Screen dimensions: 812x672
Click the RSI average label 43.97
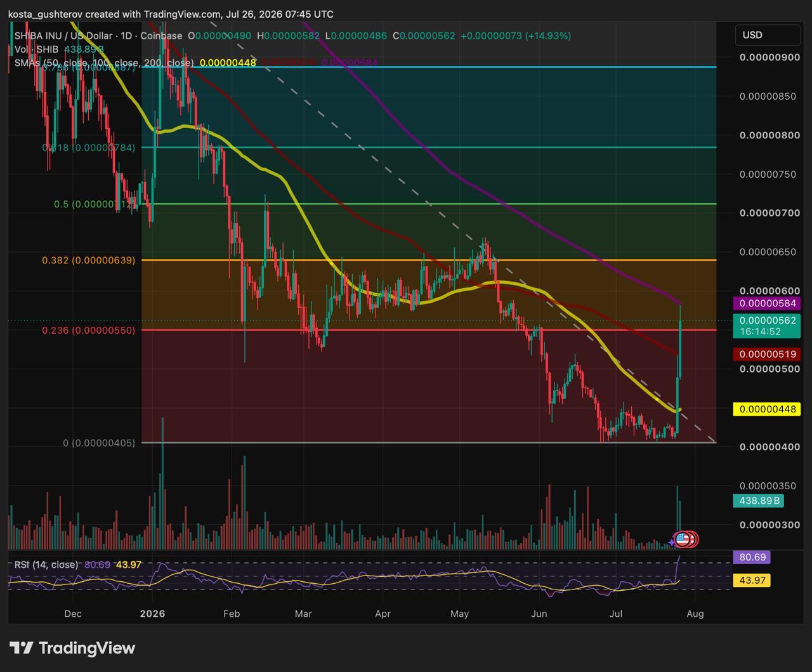(752, 580)
